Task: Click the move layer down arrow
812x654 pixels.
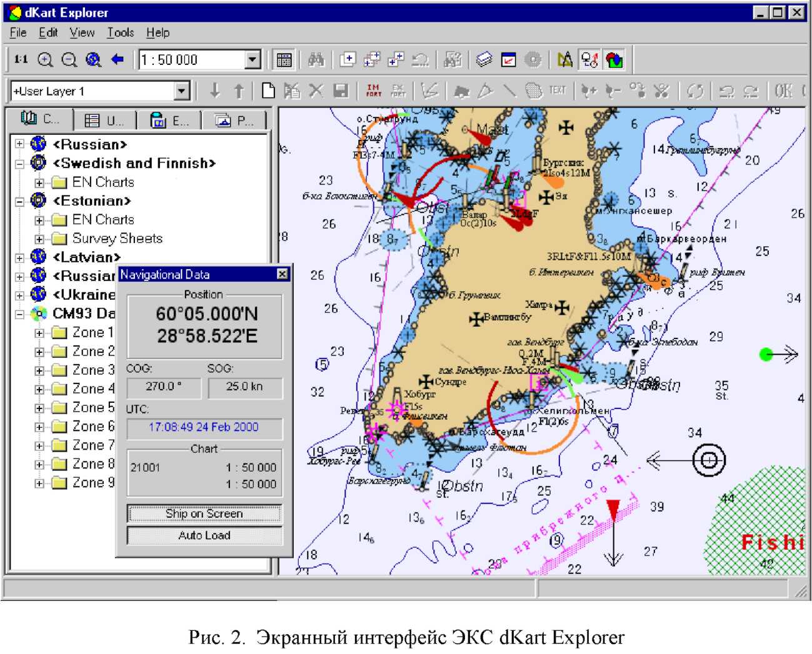Action: coord(215,91)
